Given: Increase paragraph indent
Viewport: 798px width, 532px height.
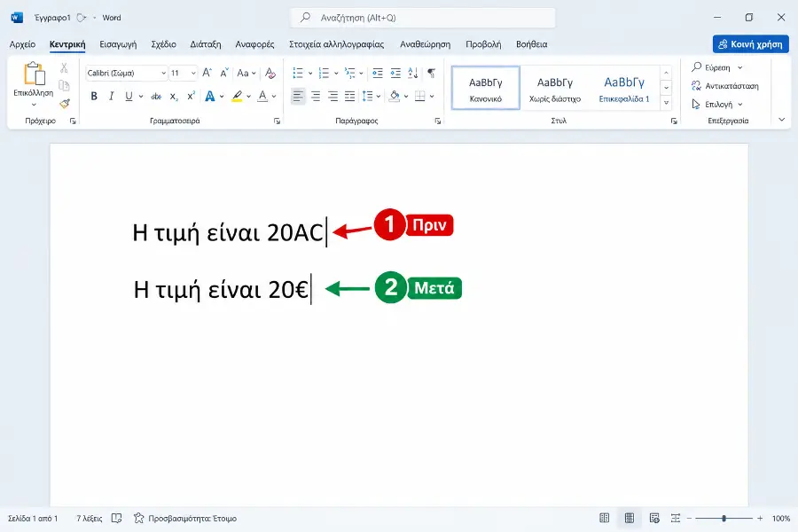Looking at the screenshot, I should click(395, 73).
